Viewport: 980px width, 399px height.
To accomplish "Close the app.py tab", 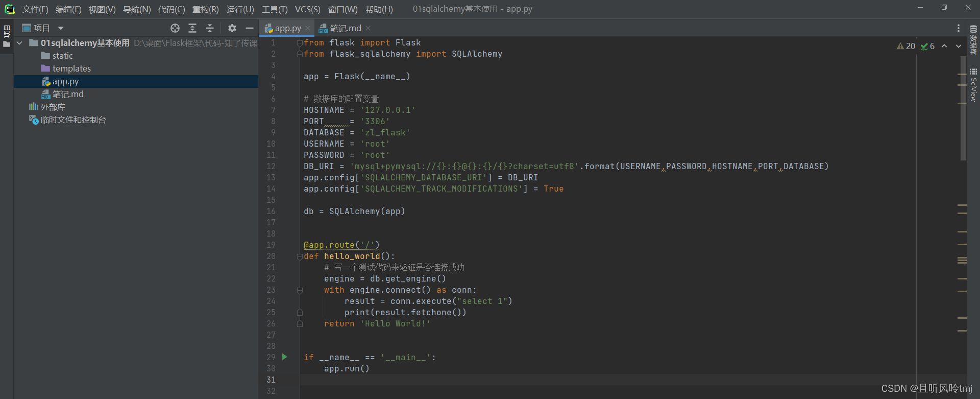I will tap(308, 29).
